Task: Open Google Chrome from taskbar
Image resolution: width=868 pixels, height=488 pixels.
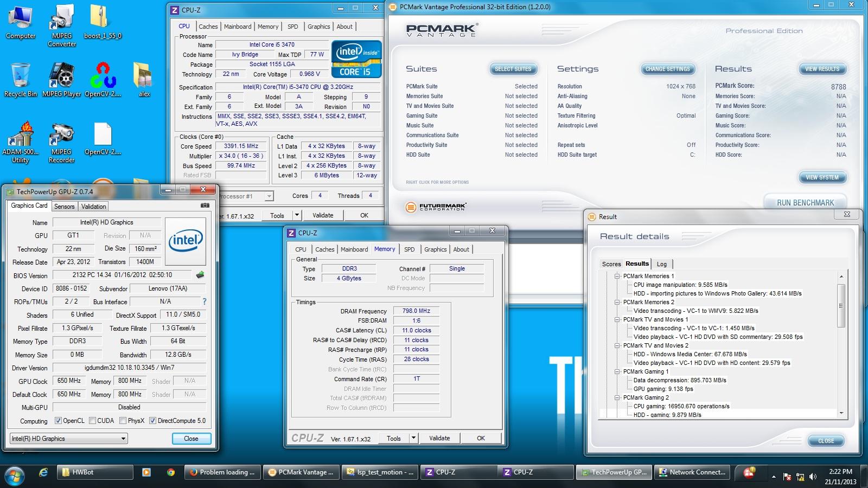Action: pos(170,472)
